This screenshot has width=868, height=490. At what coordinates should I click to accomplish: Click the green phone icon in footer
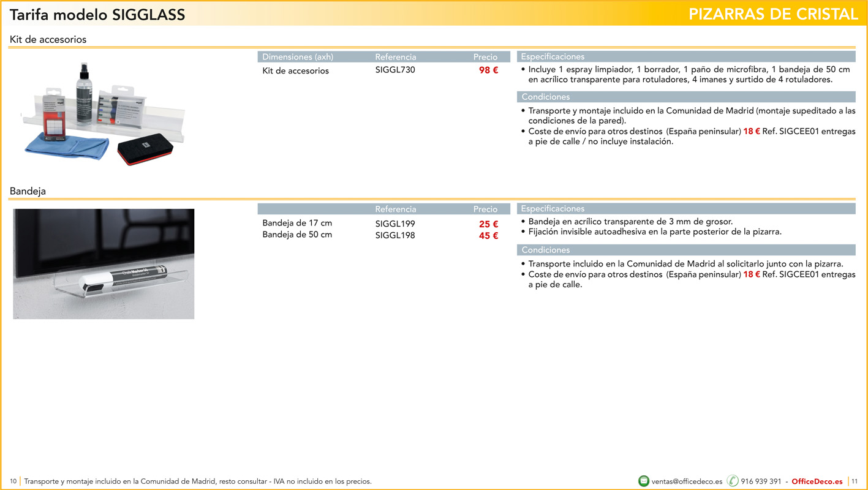point(732,481)
